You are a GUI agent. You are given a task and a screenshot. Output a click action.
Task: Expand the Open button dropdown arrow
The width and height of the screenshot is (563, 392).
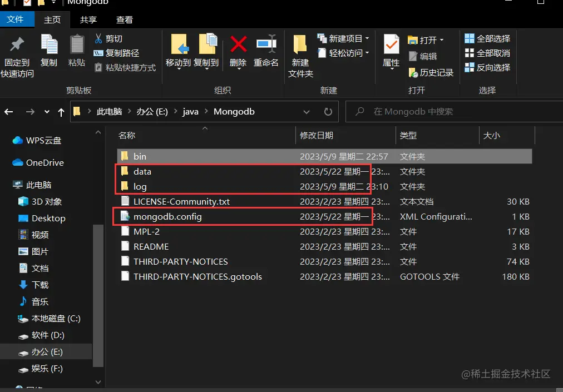click(x=442, y=40)
